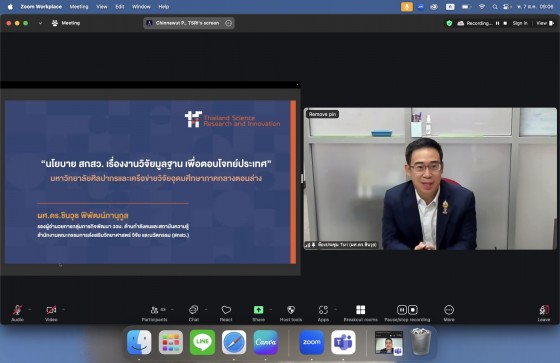560x363 pixels.
Task: Click the Zoom icon in the Dock
Action: tap(311, 342)
